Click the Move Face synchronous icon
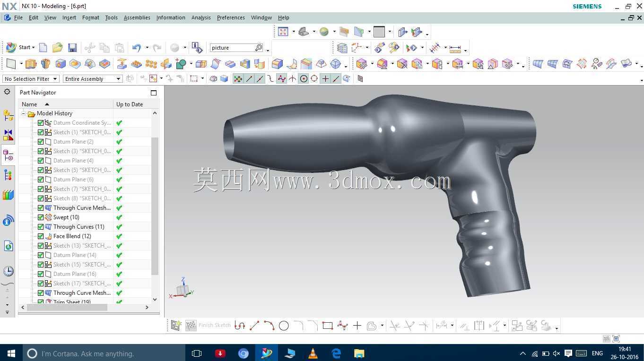 [x=362, y=64]
